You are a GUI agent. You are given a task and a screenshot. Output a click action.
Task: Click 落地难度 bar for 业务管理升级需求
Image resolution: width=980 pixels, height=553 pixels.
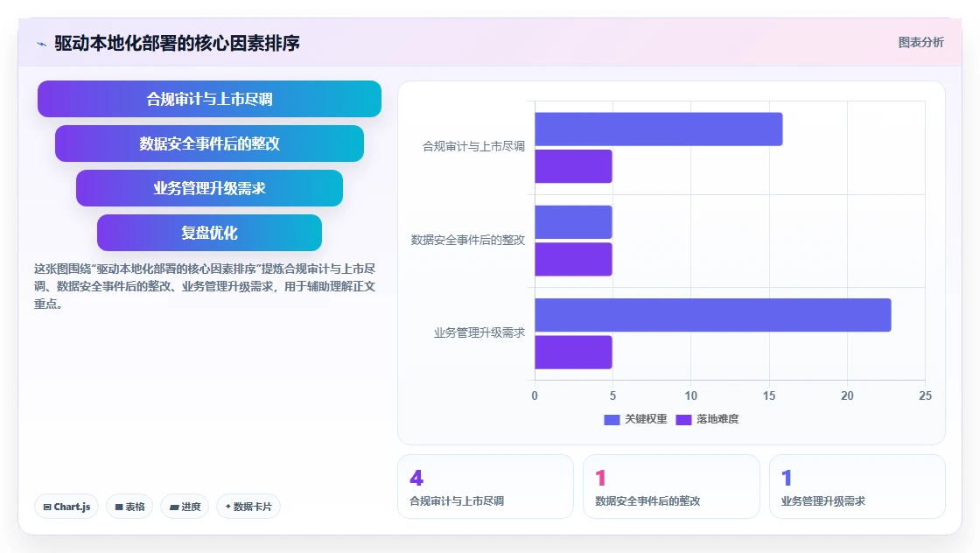point(573,353)
